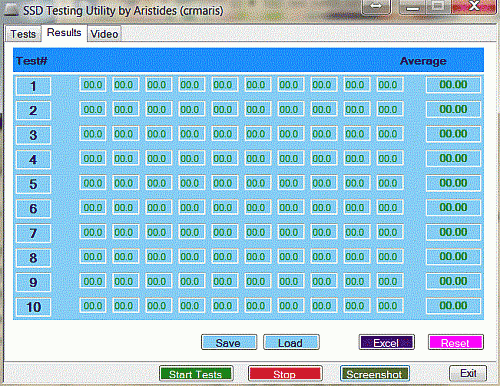Capture window with the Screenshot button
The height and width of the screenshot is (386, 500).
tap(375, 374)
